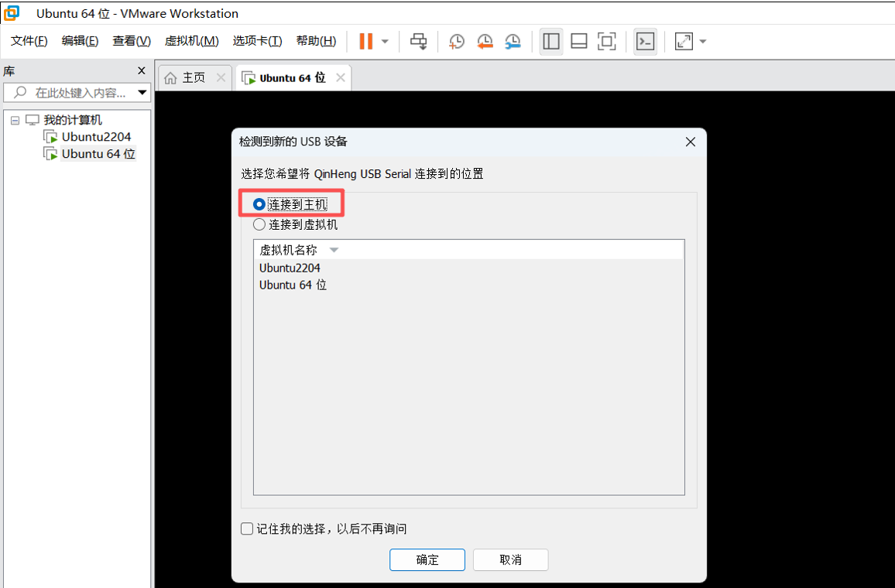
Task: Open the library search dropdown arrow
Action: pyautogui.click(x=142, y=92)
